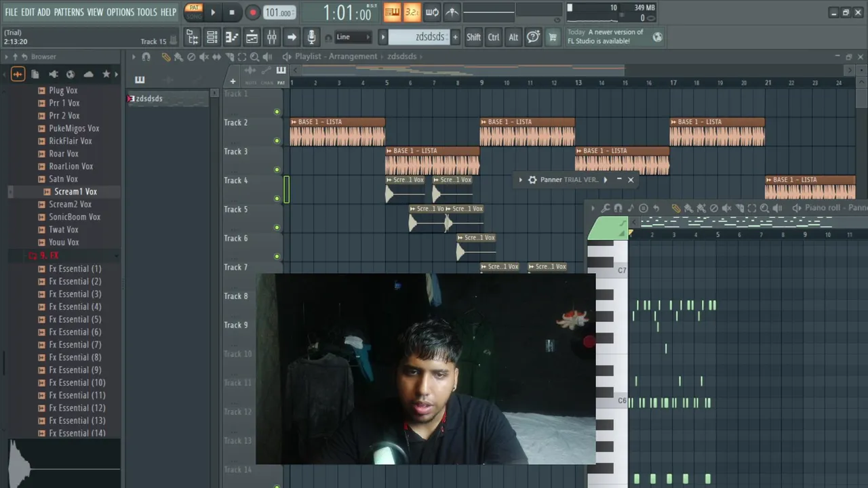Select the playlist Mute tool
Image resolution: width=868 pixels, height=488 pixels.
coord(204,57)
